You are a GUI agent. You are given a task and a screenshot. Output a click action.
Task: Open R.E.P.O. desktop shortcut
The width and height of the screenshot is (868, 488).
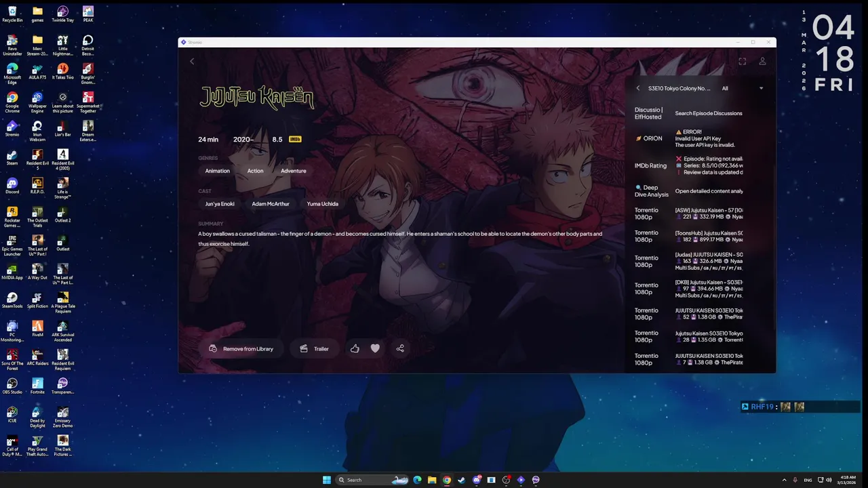[37, 185]
